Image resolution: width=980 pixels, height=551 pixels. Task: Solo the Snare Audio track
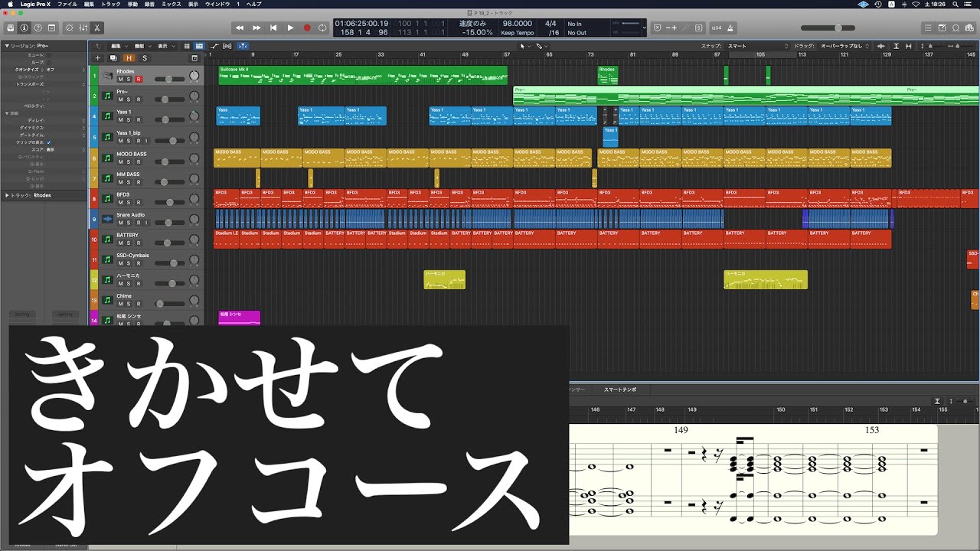point(129,223)
